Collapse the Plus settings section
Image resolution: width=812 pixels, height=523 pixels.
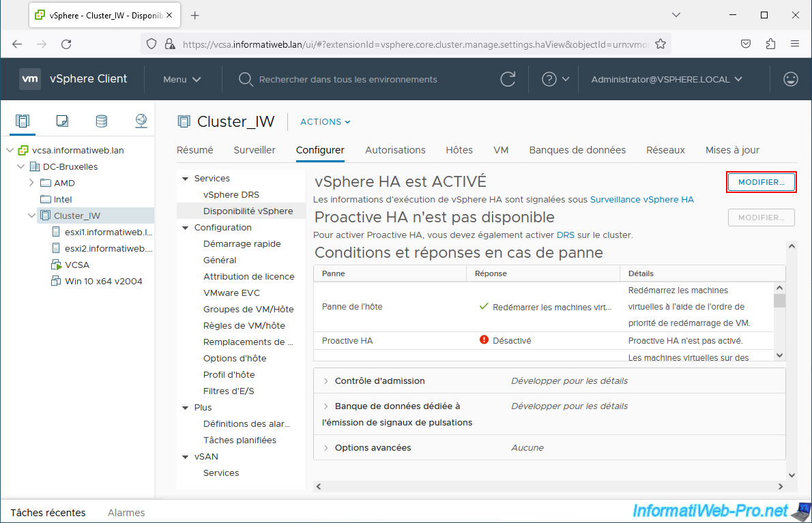[186, 408]
